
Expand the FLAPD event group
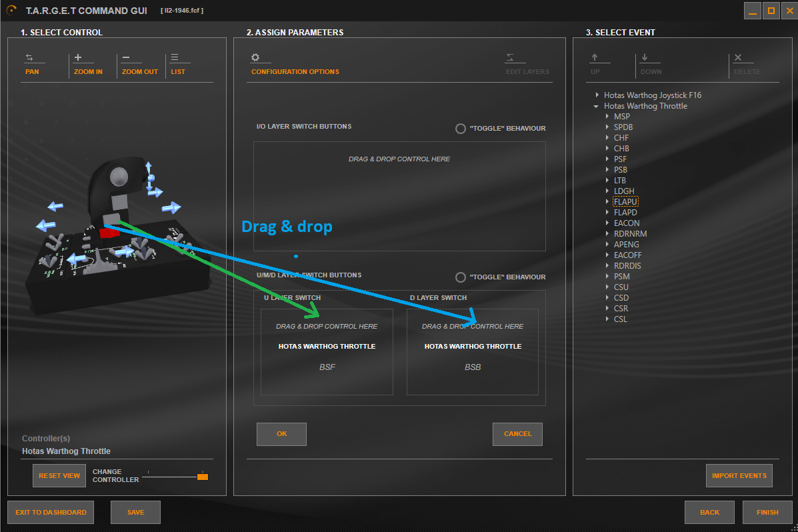(607, 213)
